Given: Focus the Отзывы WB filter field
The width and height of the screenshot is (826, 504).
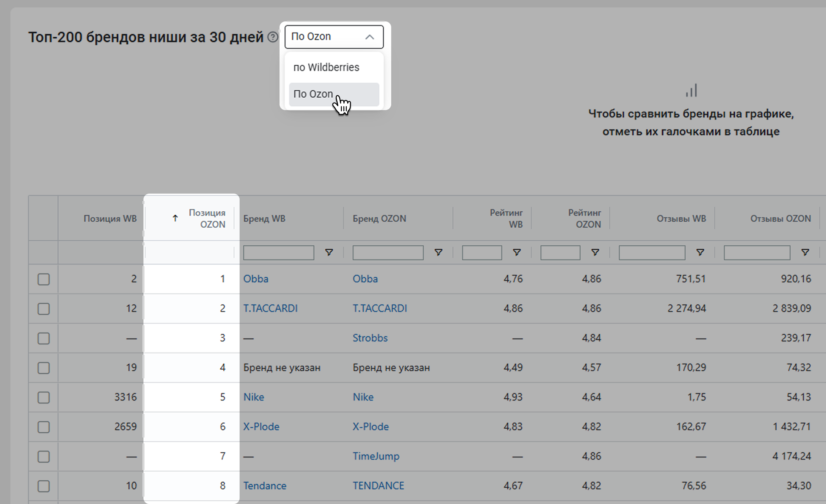Looking at the screenshot, I should coord(652,253).
